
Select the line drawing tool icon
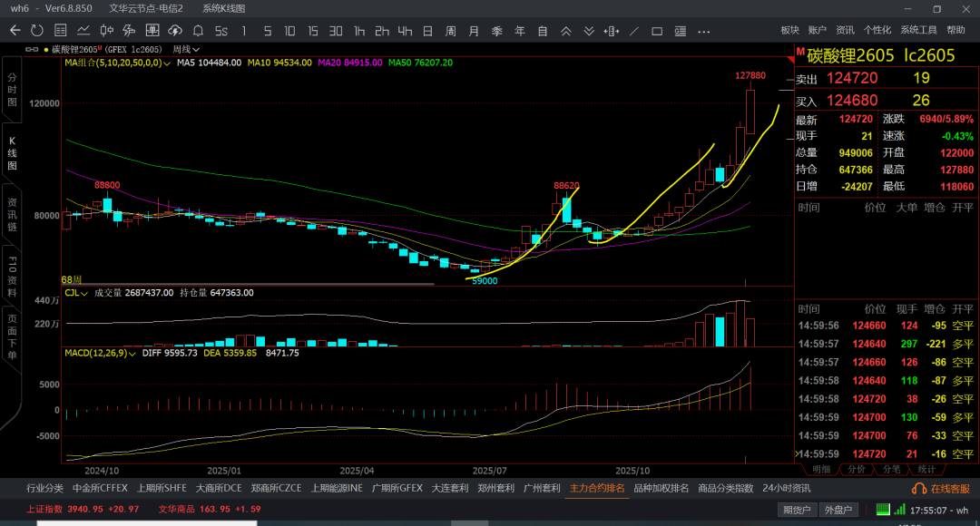632,30
